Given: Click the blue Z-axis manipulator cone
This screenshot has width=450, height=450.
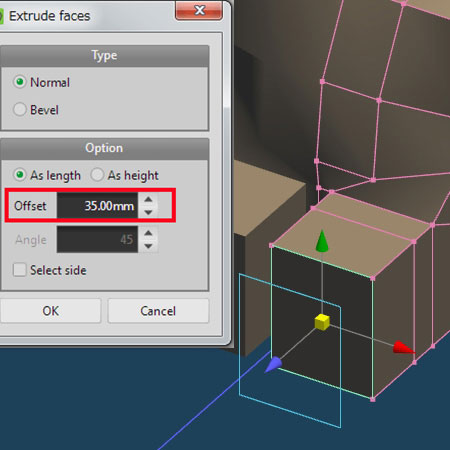Looking at the screenshot, I should [274, 364].
